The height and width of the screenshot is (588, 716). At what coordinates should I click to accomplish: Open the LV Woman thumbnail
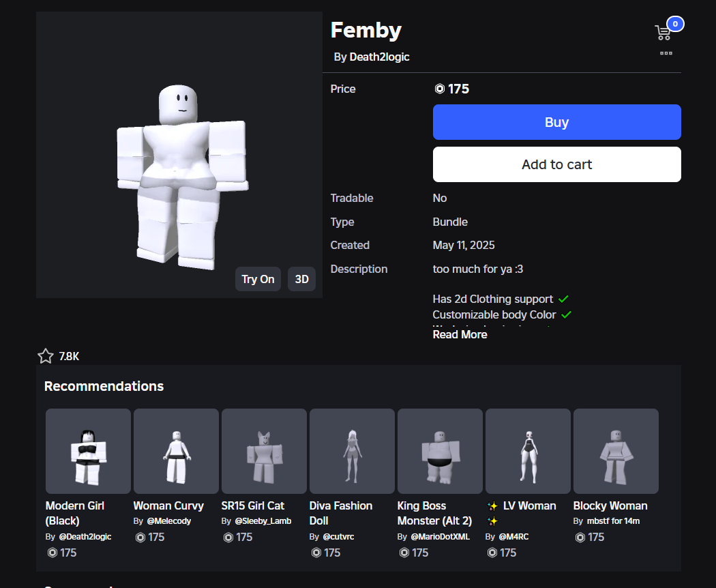click(x=528, y=451)
